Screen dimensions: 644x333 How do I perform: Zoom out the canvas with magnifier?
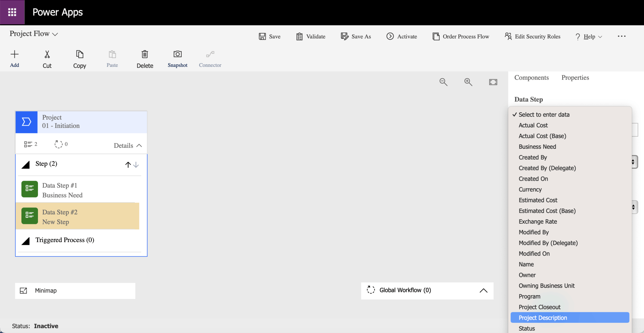point(443,82)
